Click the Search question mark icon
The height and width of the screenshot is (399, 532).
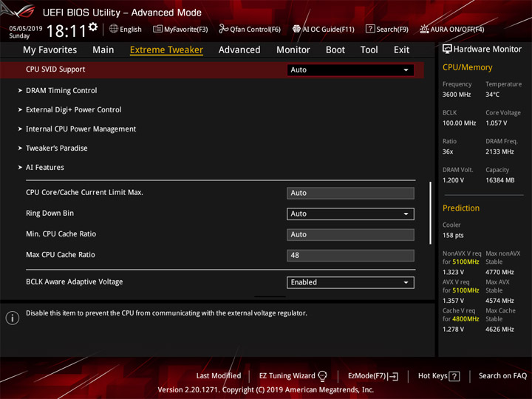tap(370, 29)
